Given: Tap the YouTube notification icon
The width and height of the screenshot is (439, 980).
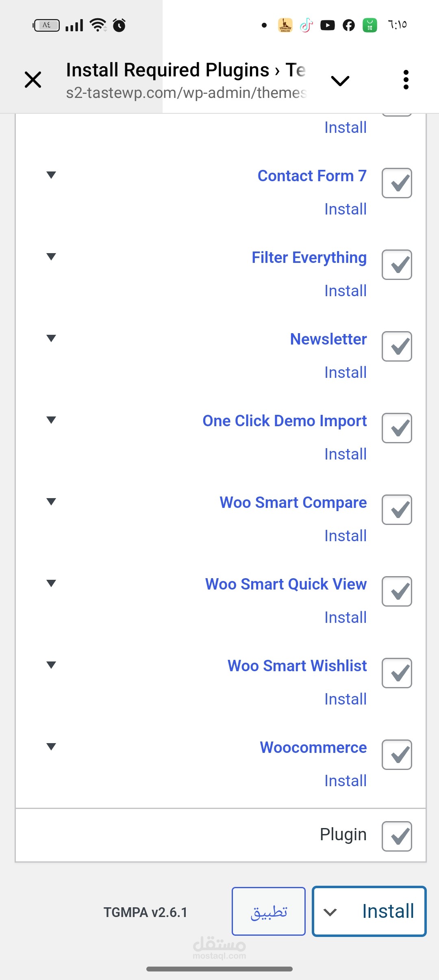Looking at the screenshot, I should (x=327, y=25).
